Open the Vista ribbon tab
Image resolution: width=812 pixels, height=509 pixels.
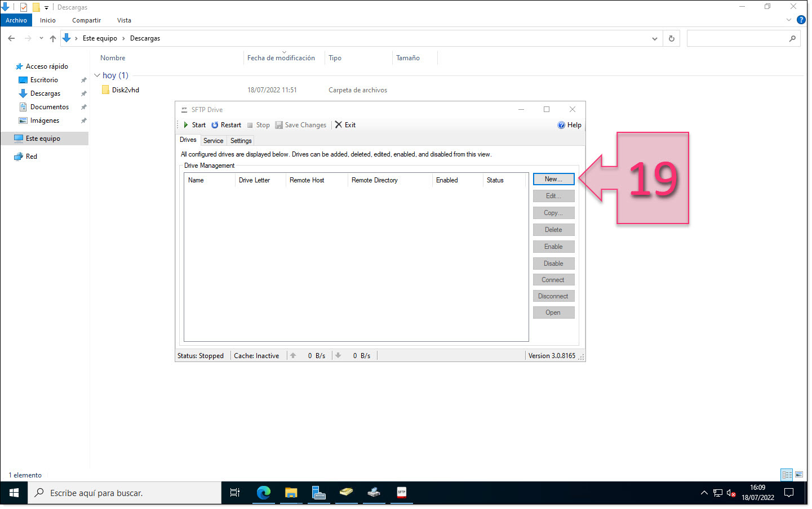[x=124, y=20]
